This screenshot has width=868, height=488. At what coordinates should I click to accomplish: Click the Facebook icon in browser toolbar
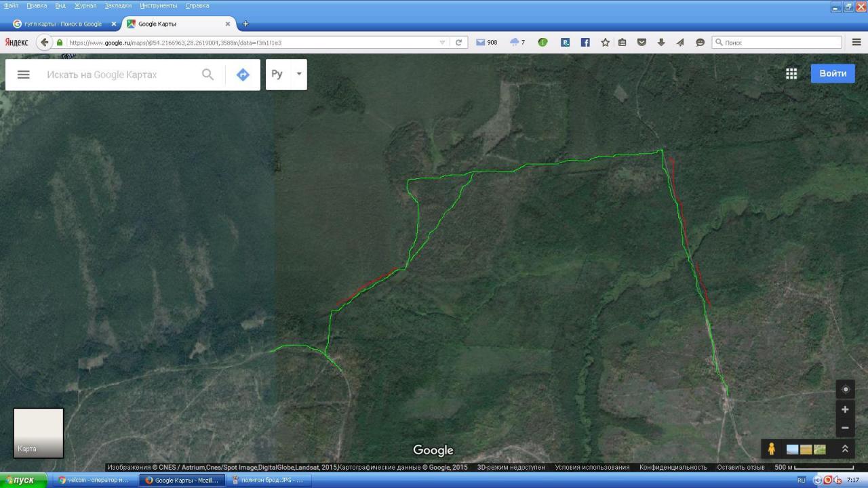(585, 42)
